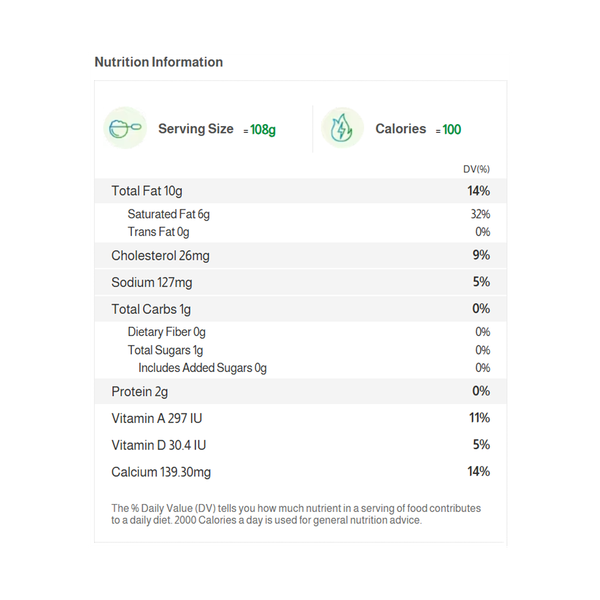Viewport: 600px width, 600px height.
Task: Click the 108g serving size value
Action: 263,130
